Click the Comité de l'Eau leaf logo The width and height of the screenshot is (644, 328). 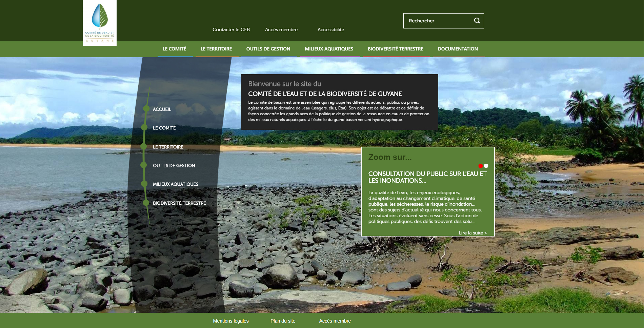[100, 23]
